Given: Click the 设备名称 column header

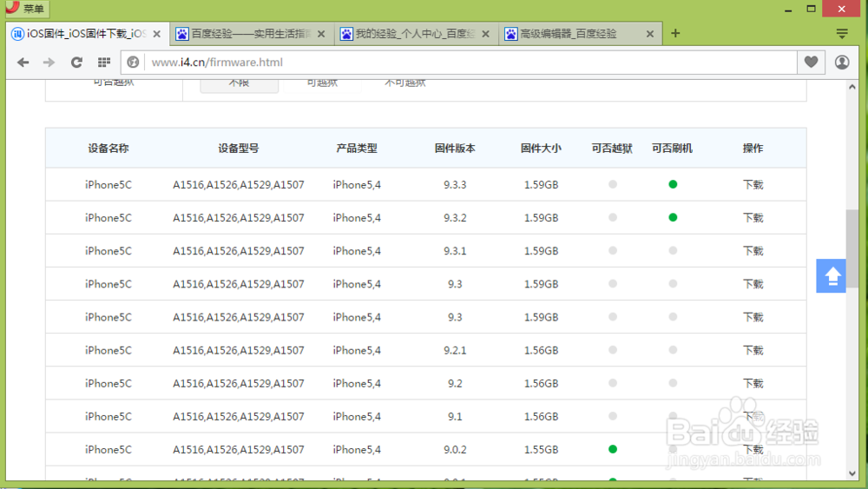Looking at the screenshot, I should click(x=108, y=149).
